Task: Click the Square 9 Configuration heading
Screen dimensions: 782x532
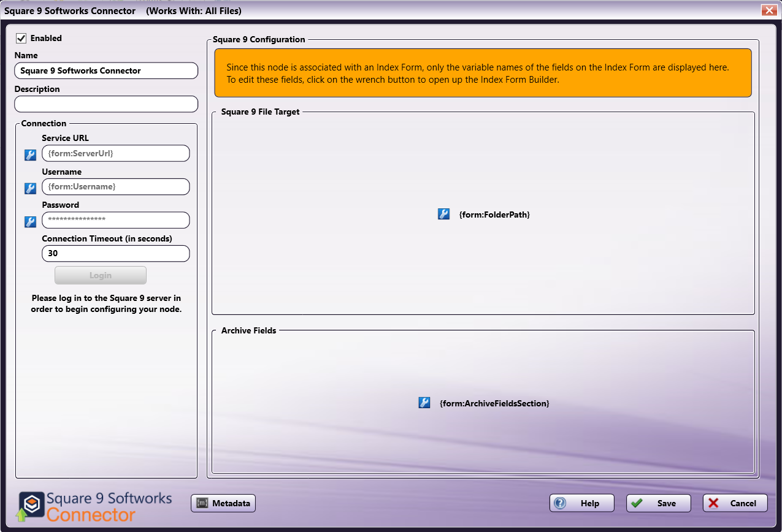Action: pyautogui.click(x=259, y=39)
